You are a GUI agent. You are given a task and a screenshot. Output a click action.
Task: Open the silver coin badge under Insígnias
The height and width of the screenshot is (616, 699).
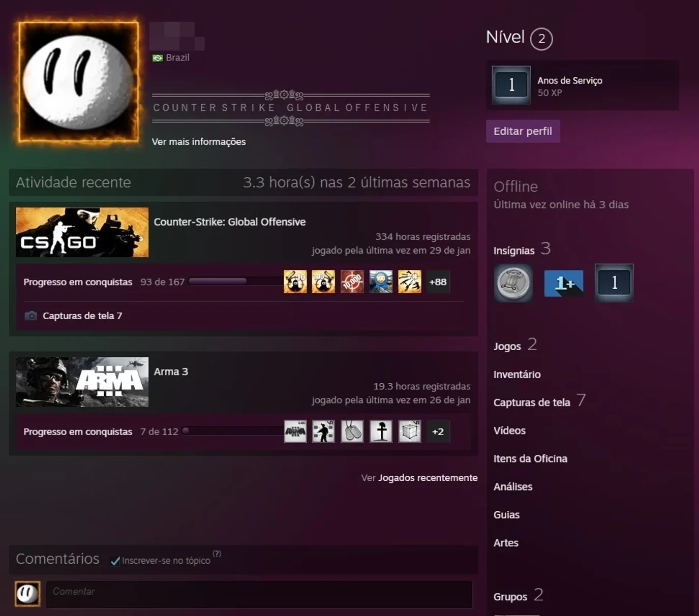click(513, 283)
